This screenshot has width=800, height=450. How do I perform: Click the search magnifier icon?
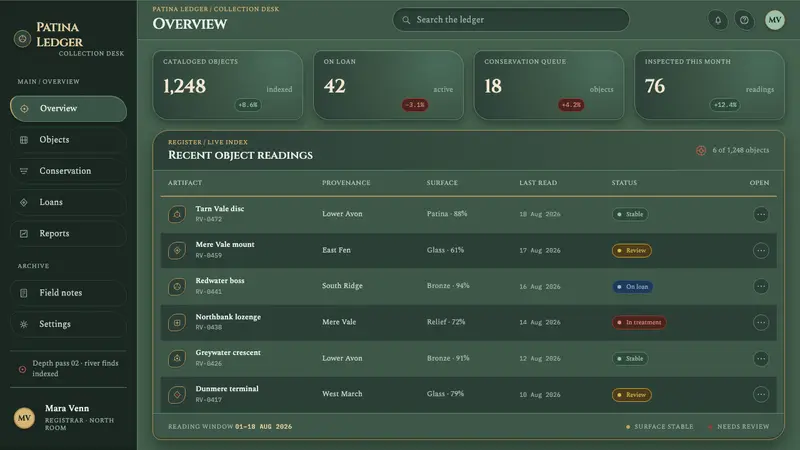click(406, 20)
